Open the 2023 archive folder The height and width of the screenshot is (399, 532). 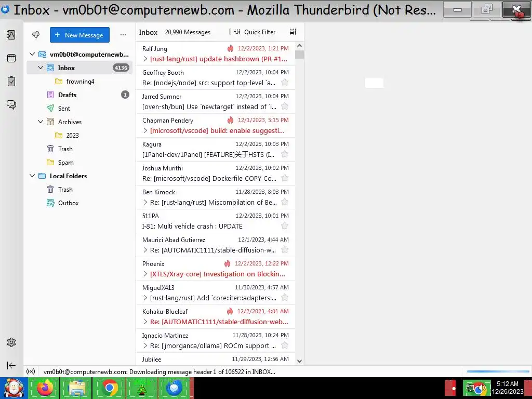79,136
